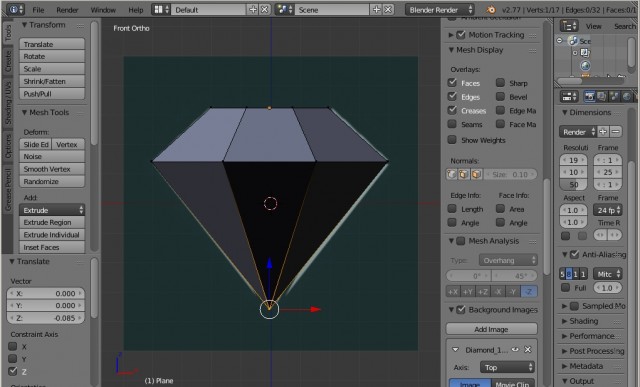Image resolution: width=640 pixels, height=387 pixels.
Task: Add a new screen layout with plus
Action: pyautogui.click(x=253, y=9)
